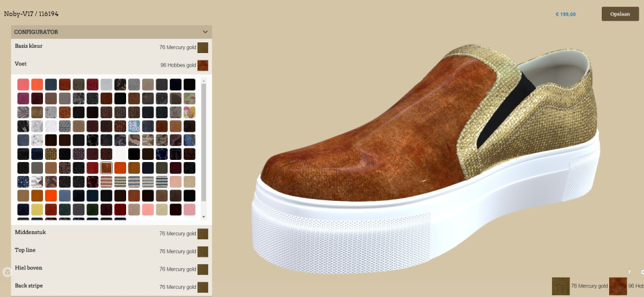This screenshot has height=297, width=644.
Task: Expand the Back stripe section
Action: (x=111, y=286)
